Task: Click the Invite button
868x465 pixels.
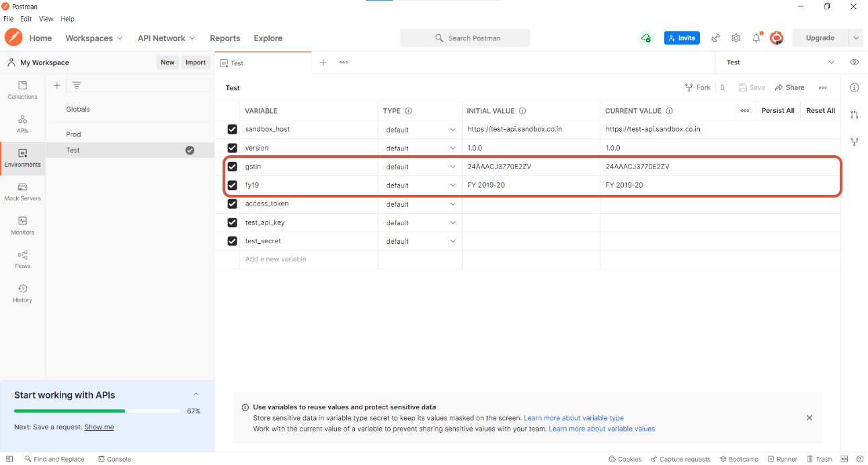Action: tap(682, 38)
